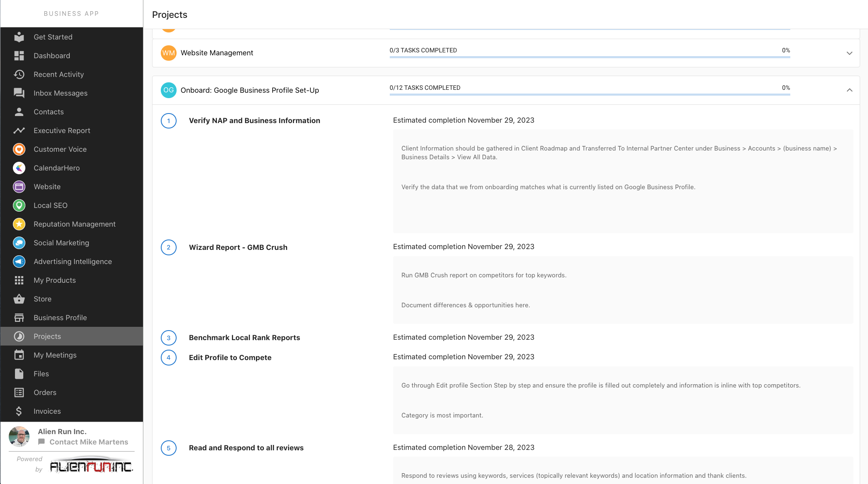Go to My Meetings menu item

(55, 355)
